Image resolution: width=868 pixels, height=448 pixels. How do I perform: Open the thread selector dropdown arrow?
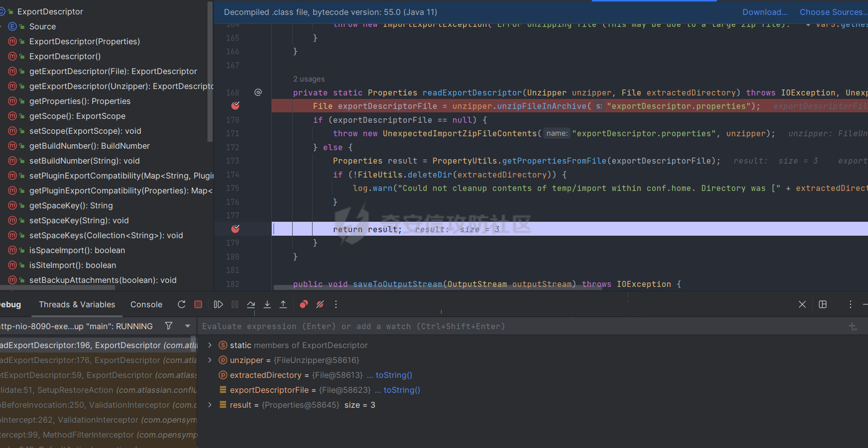coord(188,326)
